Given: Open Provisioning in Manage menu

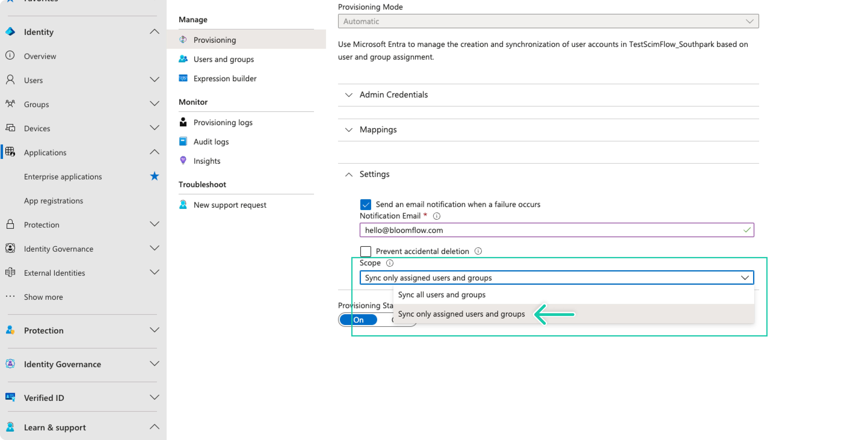Looking at the screenshot, I should coord(246,40).
